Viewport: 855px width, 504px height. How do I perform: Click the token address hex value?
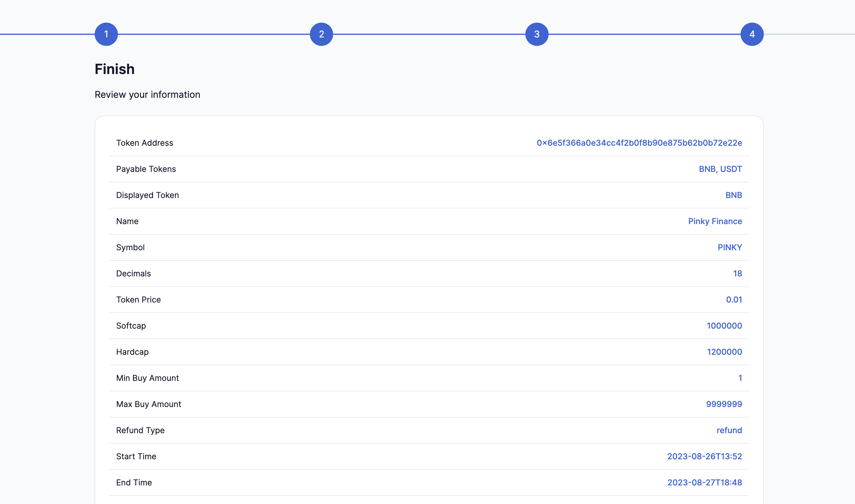coord(639,143)
